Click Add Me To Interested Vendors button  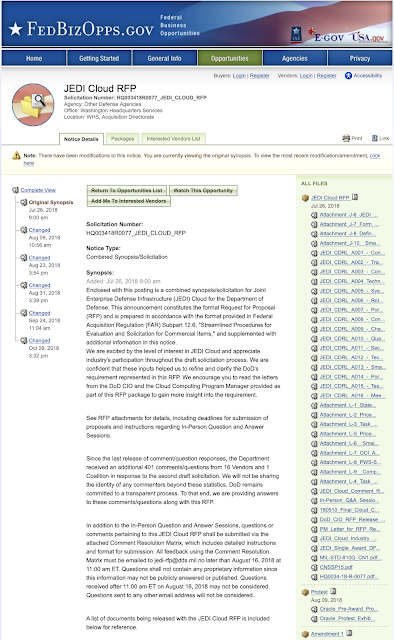[129, 201]
